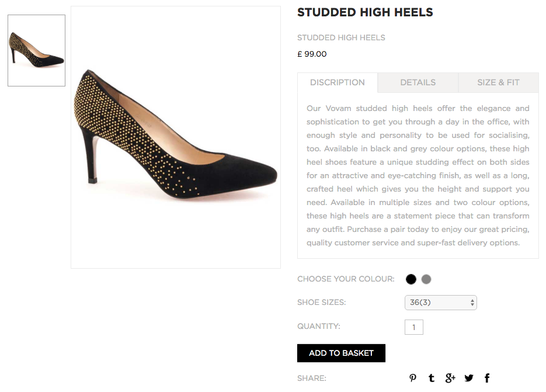Viewport: 546px width, 392px height.
Task: Click the £ 99.00 price text
Action: tap(312, 54)
